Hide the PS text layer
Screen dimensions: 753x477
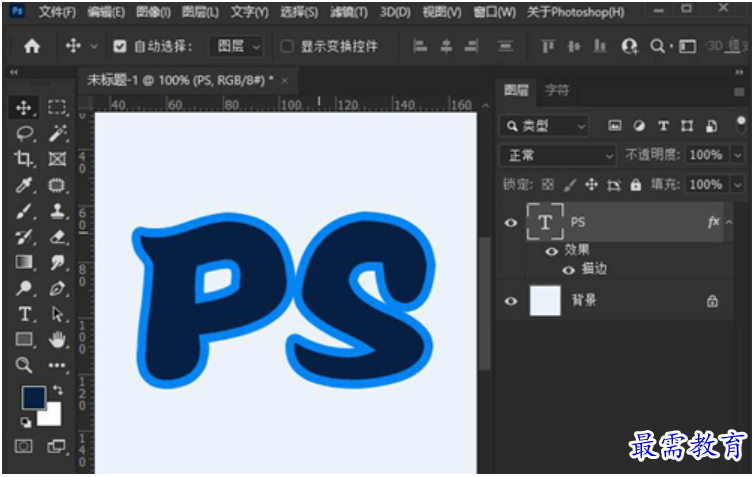[511, 223]
